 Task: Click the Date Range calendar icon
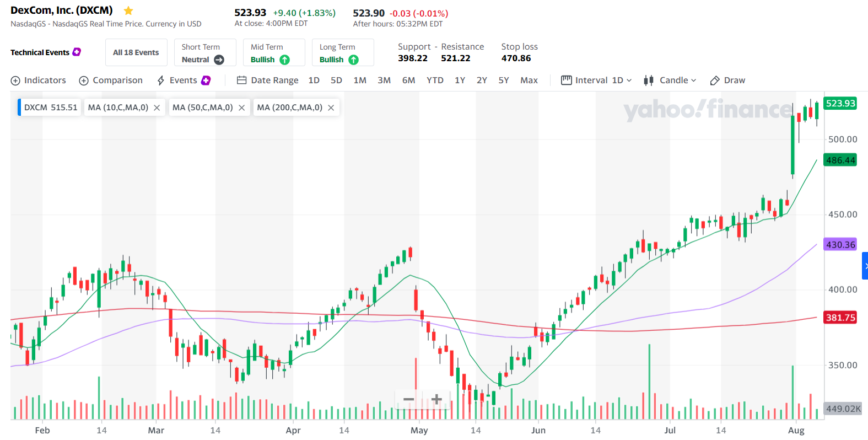(x=241, y=80)
